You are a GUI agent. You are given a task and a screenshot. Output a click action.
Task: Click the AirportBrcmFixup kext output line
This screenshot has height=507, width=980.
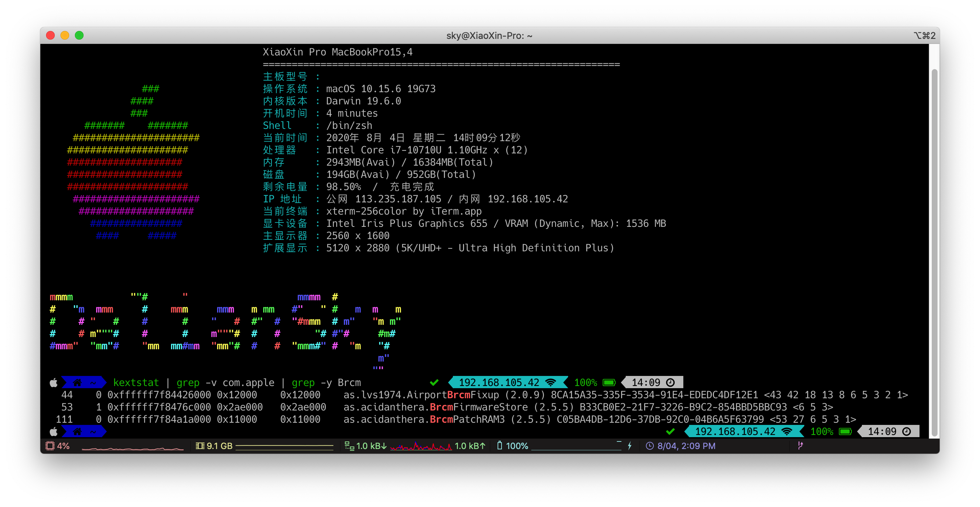tap(482, 395)
